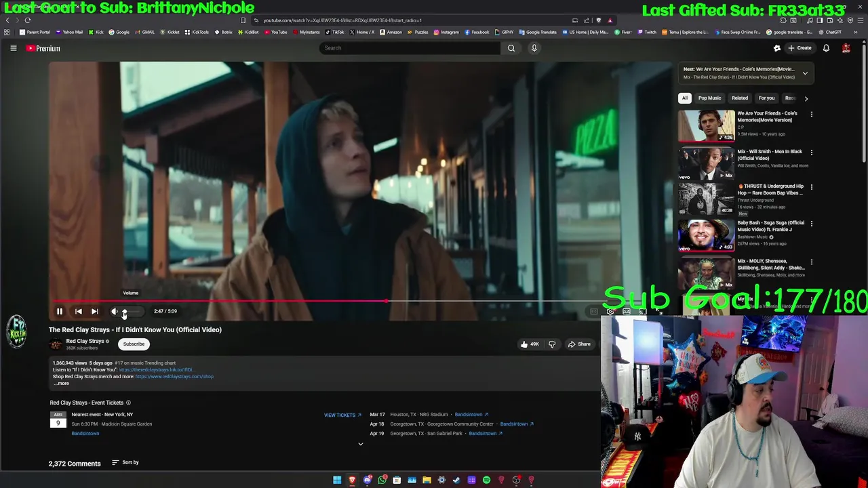
Task: Open Red Clay Strays channel name
Action: (x=85, y=341)
